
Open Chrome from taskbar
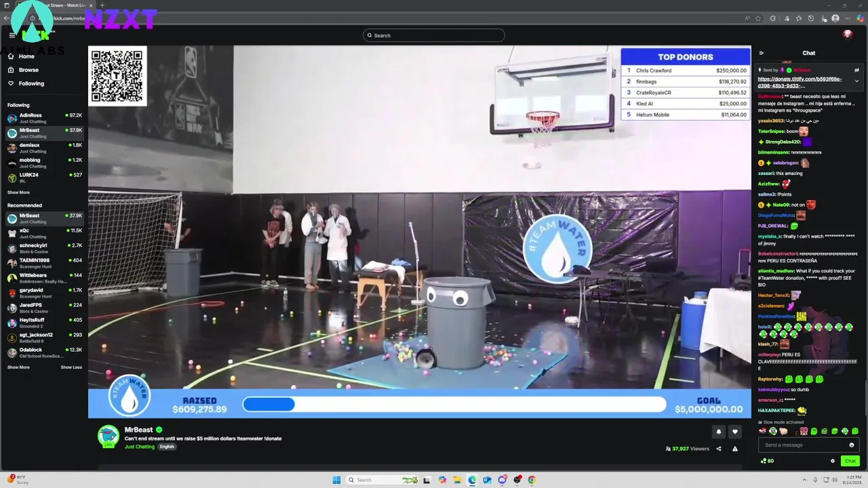pyautogui.click(x=532, y=480)
